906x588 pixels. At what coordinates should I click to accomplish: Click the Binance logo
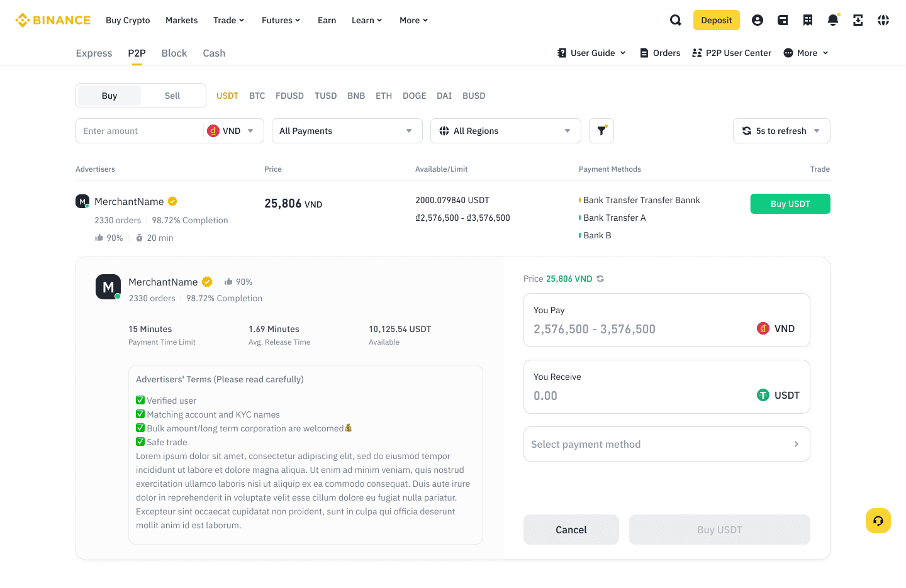point(53,20)
